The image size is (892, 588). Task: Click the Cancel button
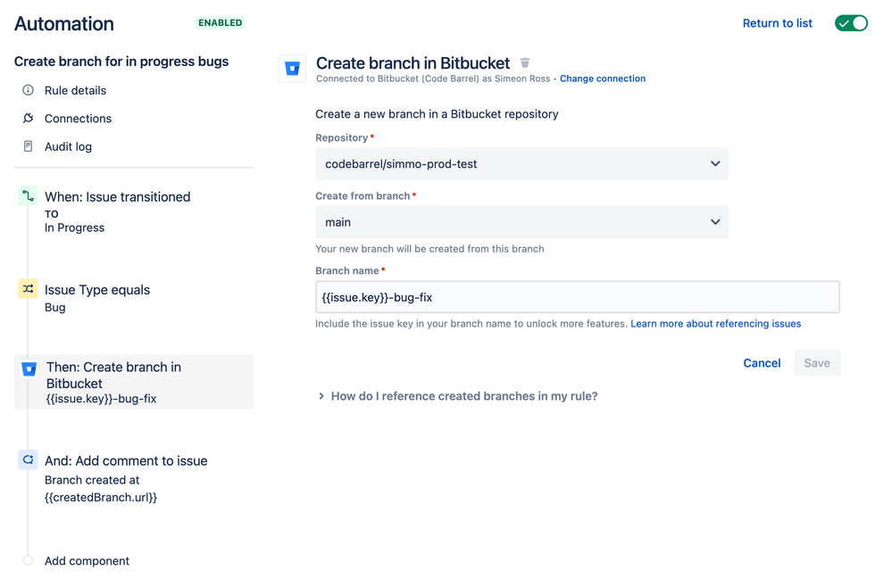[x=762, y=363]
